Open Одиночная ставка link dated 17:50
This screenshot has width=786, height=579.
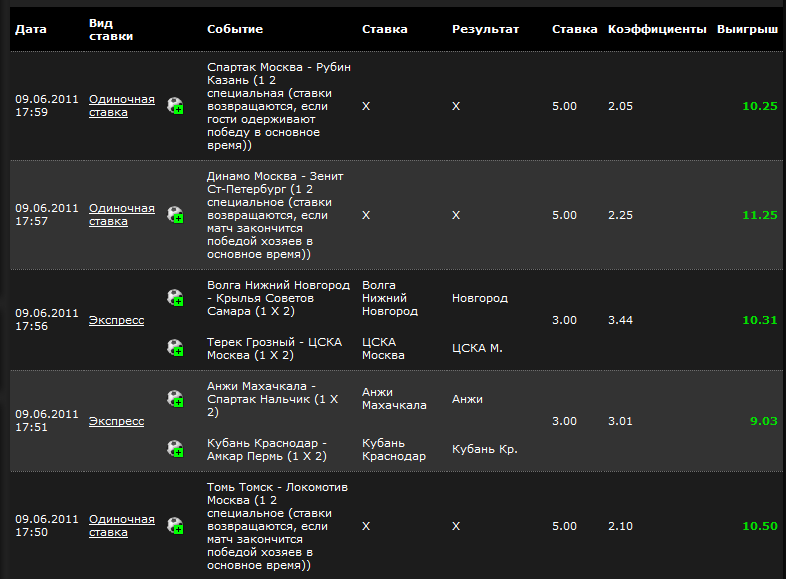pyautogui.click(x=122, y=525)
